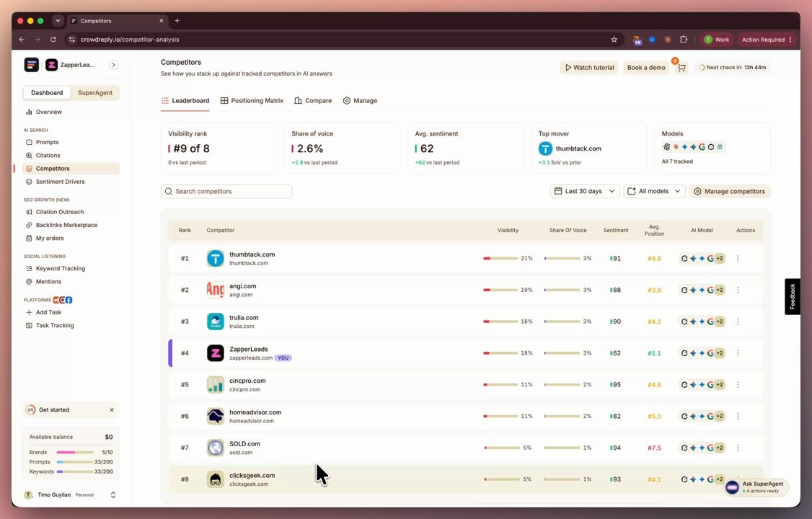Select the Compare tab
Screen dimensions: 812x519
click(x=313, y=100)
